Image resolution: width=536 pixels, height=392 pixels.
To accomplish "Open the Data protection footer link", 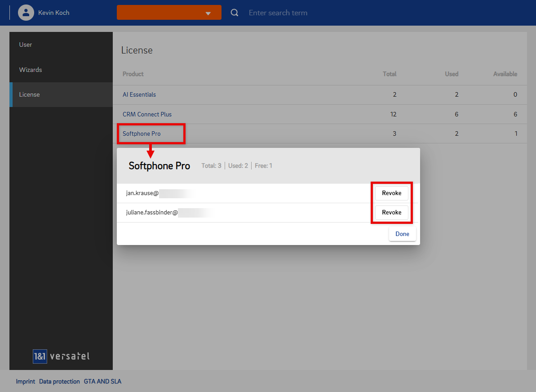I will [x=59, y=381].
